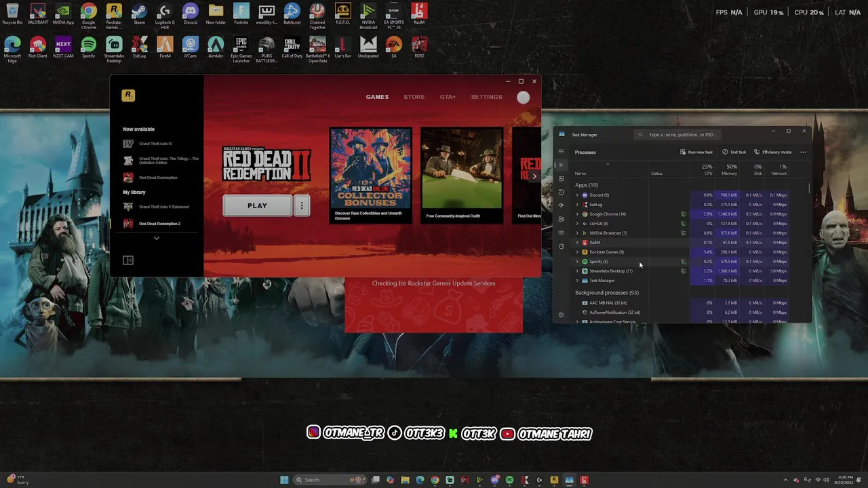Viewport: 868px width, 488px height.
Task: Expand the Rockstar Games (8) process group
Action: [x=577, y=252]
